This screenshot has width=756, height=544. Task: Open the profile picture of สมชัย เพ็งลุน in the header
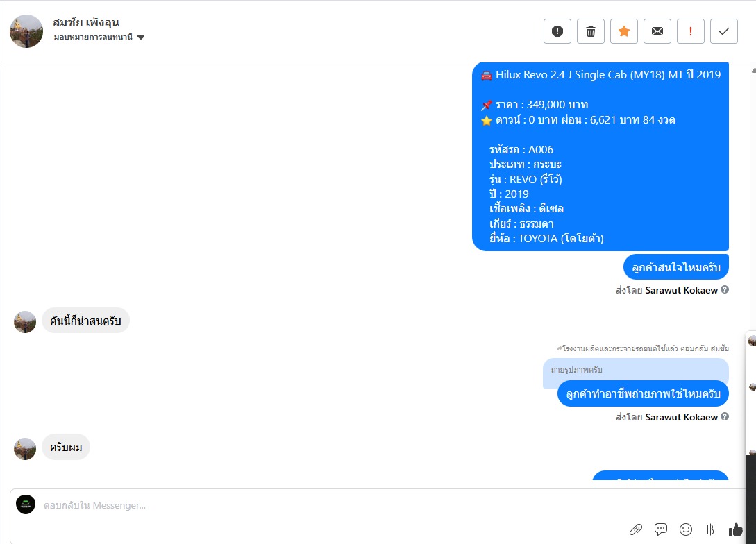[x=26, y=31]
